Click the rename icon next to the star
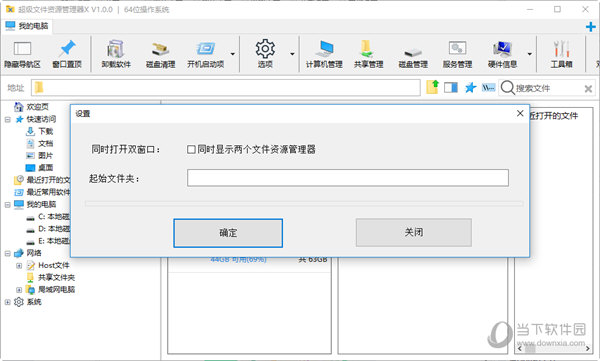The image size is (600, 361). coord(488,88)
